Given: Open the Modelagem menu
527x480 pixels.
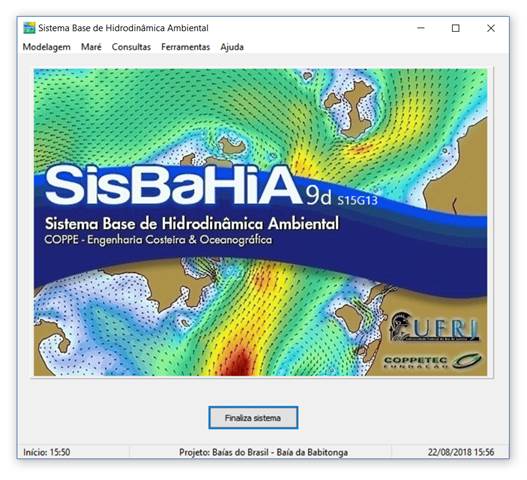Looking at the screenshot, I should coord(46,47).
